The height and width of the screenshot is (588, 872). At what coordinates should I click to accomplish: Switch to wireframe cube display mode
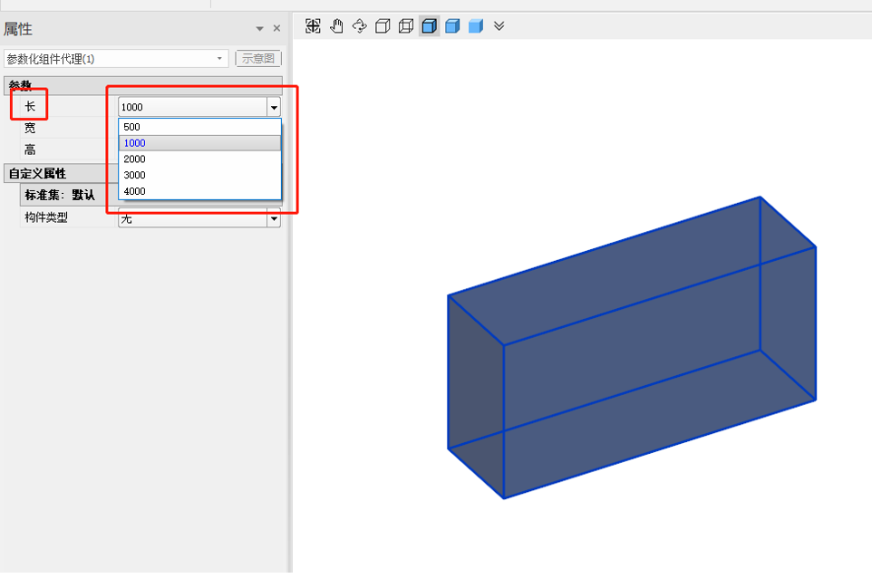coord(406,26)
